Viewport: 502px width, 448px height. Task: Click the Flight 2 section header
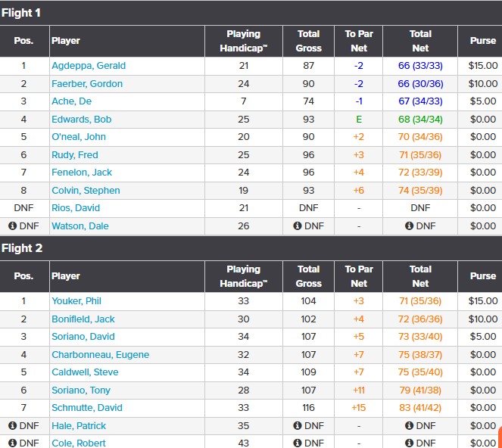tap(21, 248)
